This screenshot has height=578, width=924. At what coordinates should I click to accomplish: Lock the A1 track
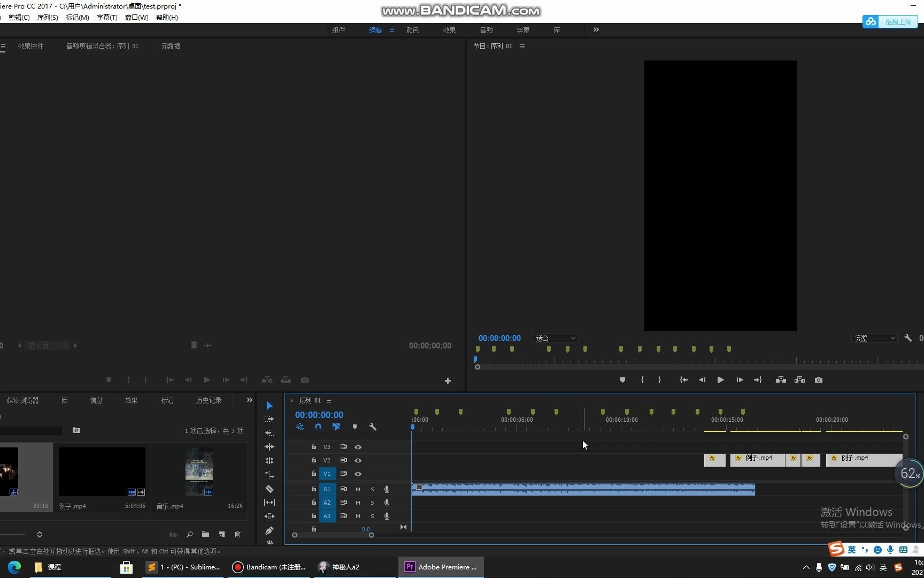click(x=314, y=489)
